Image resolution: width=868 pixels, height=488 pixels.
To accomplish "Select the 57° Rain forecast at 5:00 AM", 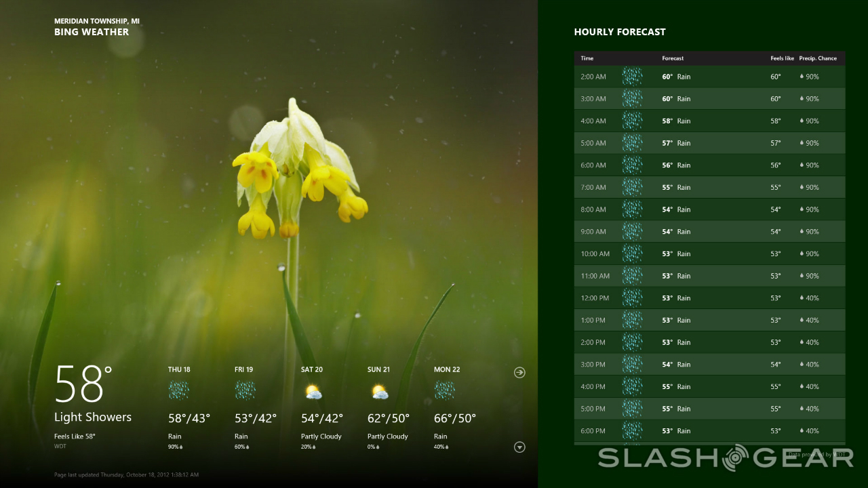I will click(x=677, y=143).
